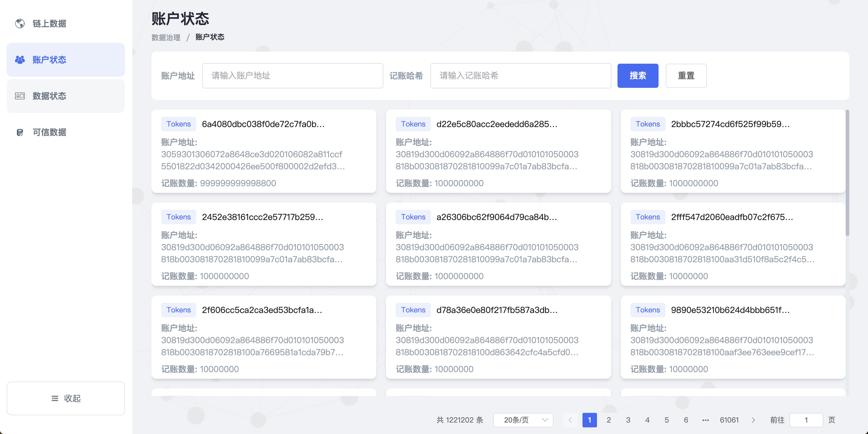The width and height of the screenshot is (868, 434).
Task: Click the 数据治理 breadcrumb link
Action: tap(166, 37)
